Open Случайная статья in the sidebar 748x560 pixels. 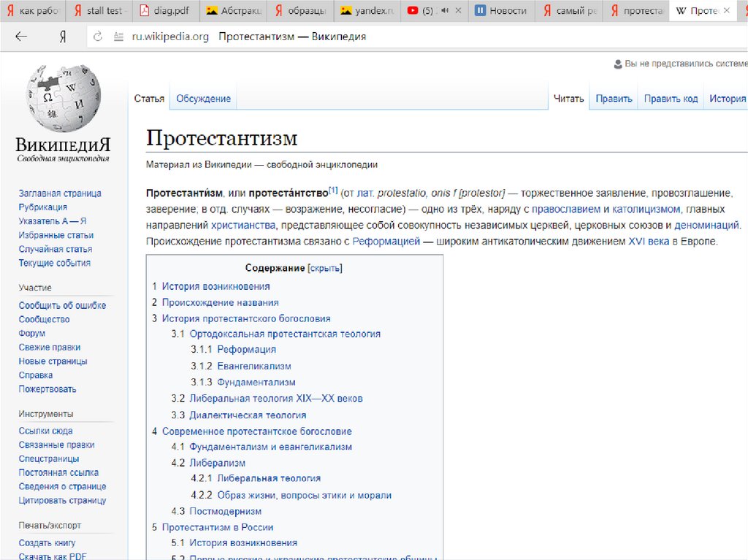click(x=56, y=249)
